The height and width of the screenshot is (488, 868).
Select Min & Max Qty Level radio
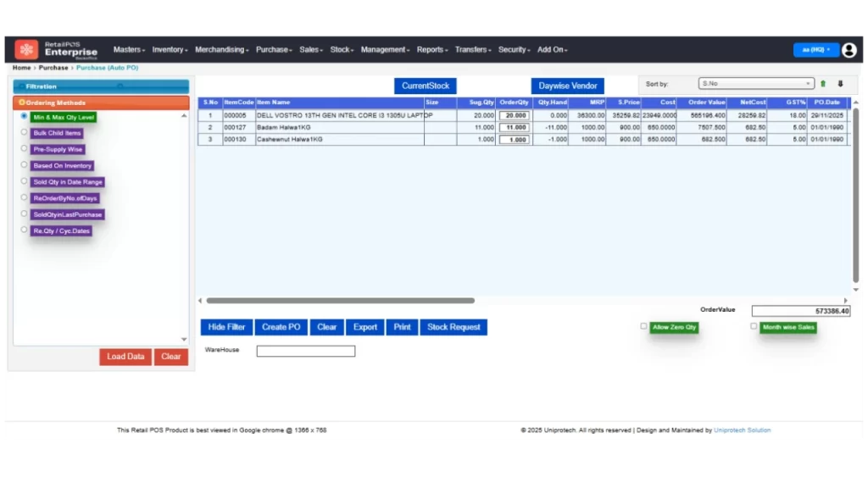coord(24,116)
